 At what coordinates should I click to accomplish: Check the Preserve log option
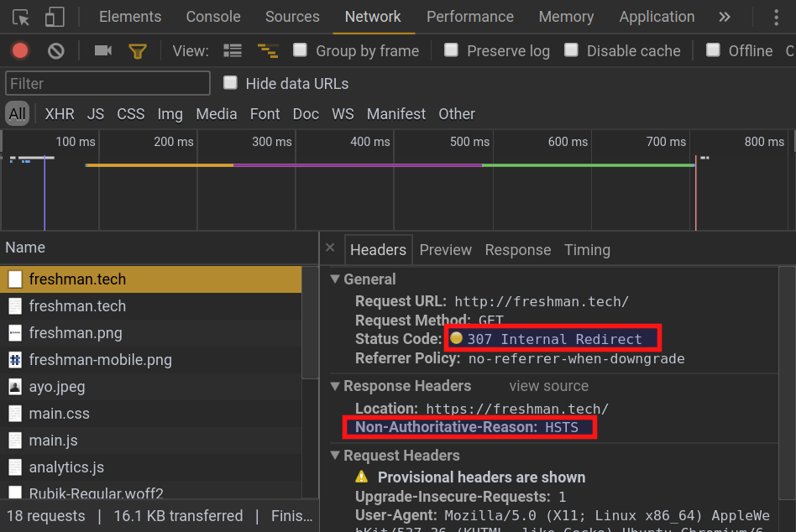[x=451, y=50]
